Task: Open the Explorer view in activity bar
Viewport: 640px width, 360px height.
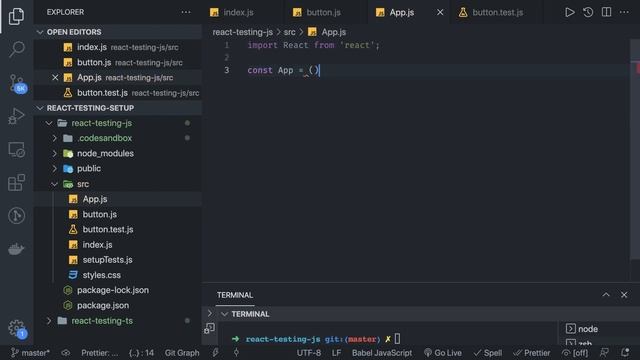Action: pyautogui.click(x=16, y=16)
